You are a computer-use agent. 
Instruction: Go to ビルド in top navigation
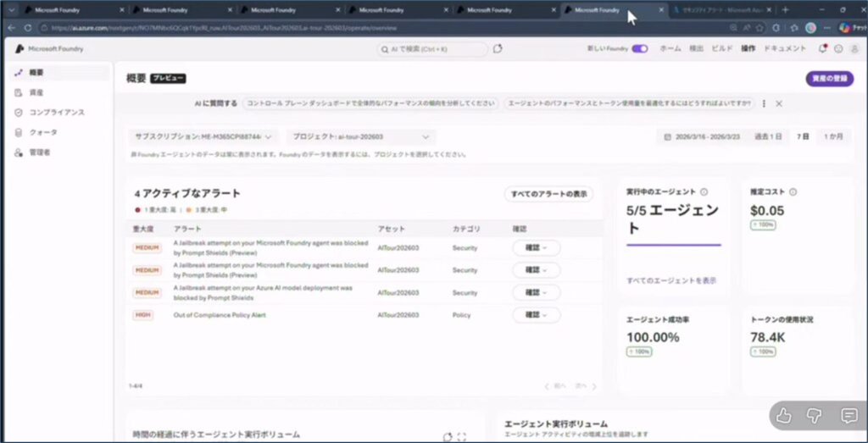point(722,49)
